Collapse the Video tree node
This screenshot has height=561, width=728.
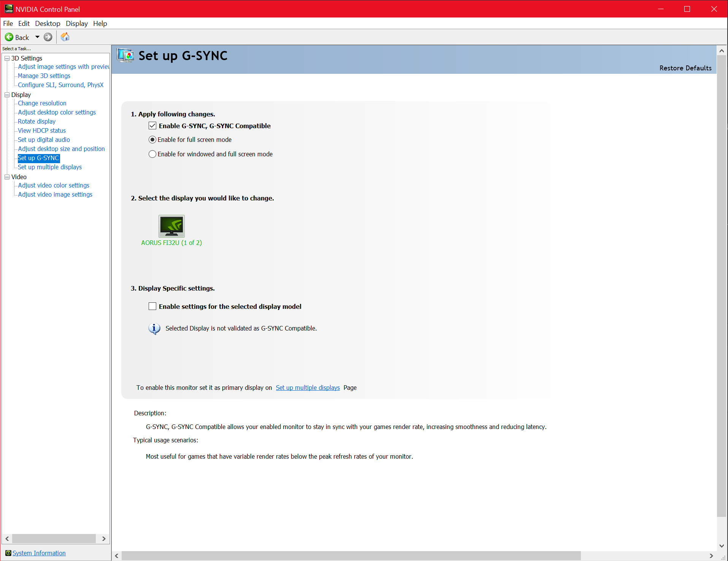(x=7, y=177)
